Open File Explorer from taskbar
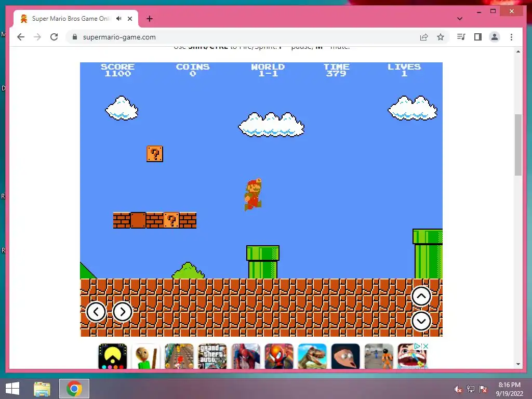Viewport: 532px width, 399px height. point(42,389)
